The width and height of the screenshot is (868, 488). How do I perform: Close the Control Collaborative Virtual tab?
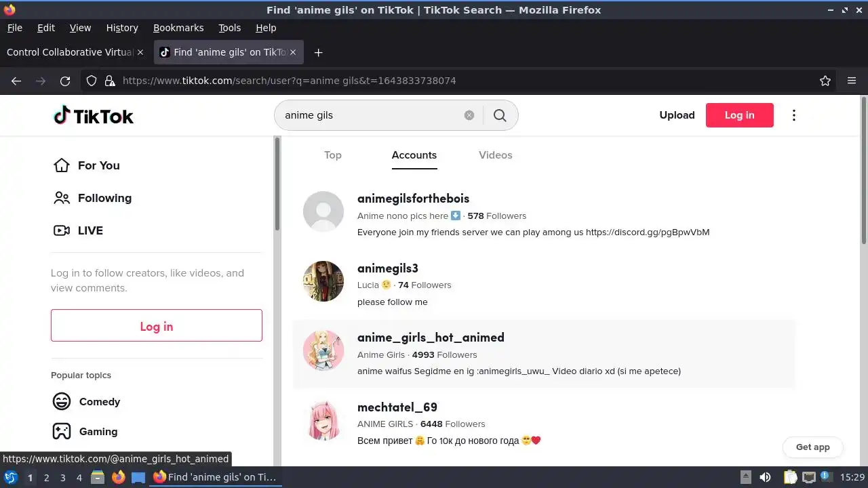pos(140,52)
